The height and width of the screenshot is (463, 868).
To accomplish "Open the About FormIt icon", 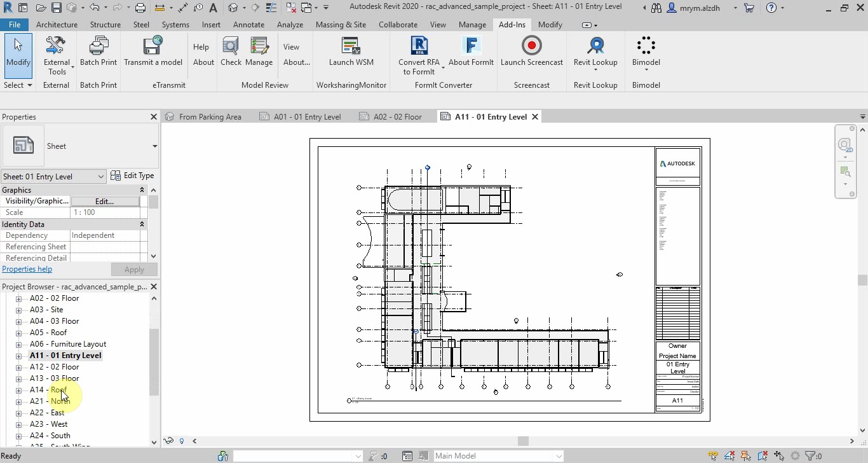I will coord(471,46).
